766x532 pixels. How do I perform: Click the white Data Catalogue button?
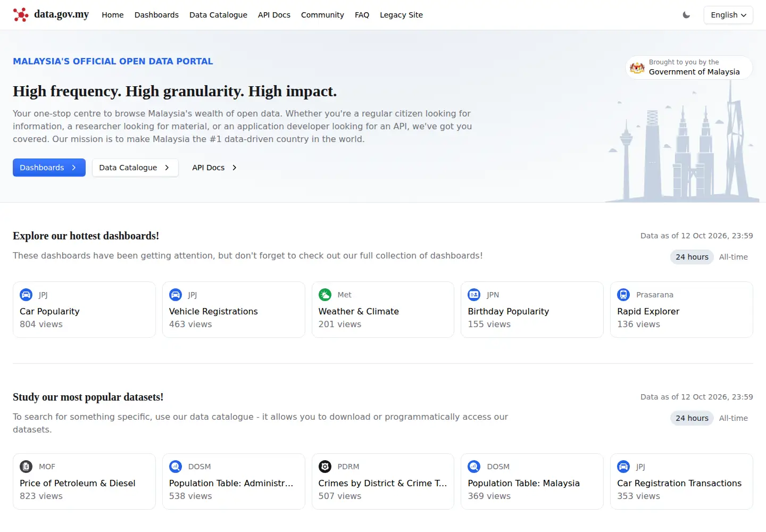point(135,168)
